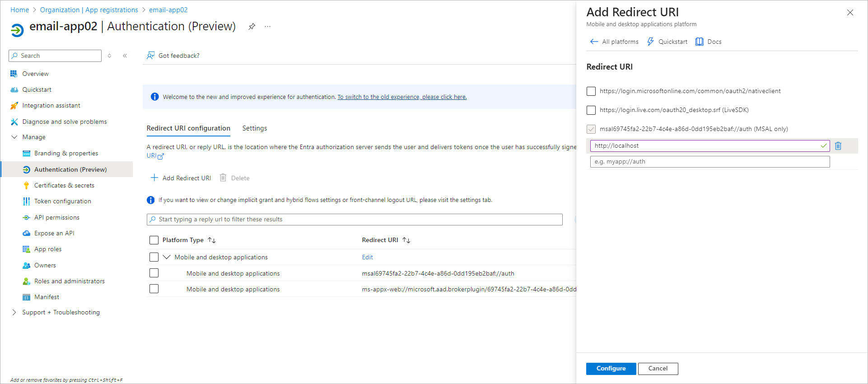Switch to the Settings tab

click(x=255, y=128)
